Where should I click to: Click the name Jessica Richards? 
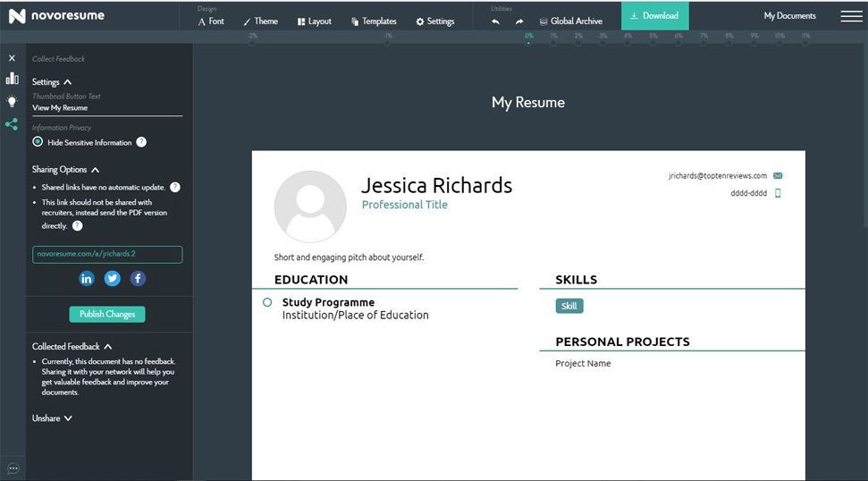coord(437,185)
